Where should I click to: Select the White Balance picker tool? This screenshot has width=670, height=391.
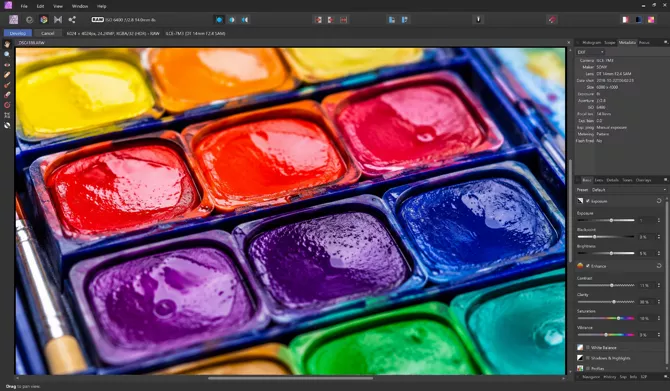tap(7, 125)
